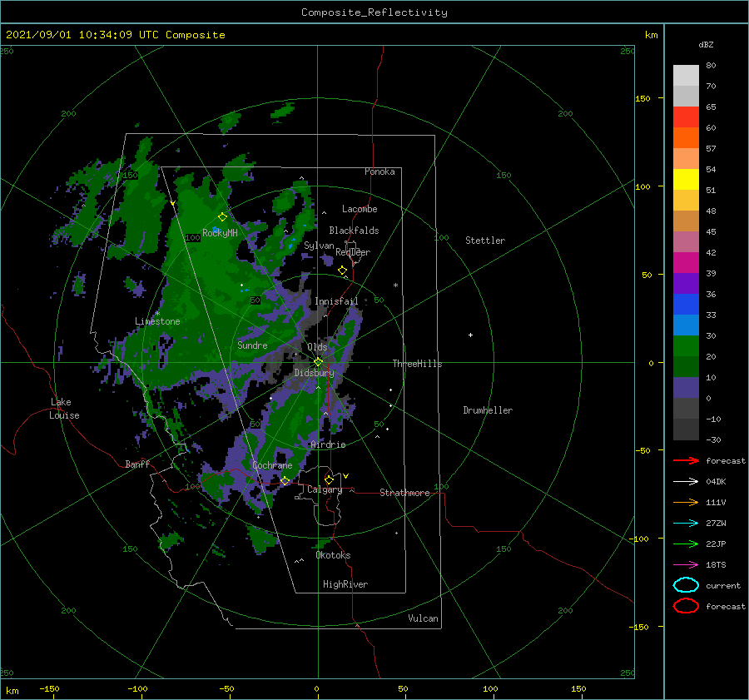
Task: Click the orange 111V arrow icon
Action: coord(686,502)
